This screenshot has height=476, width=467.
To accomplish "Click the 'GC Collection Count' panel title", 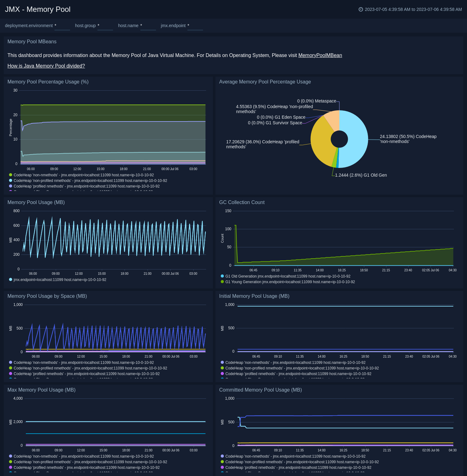I will [x=242, y=202].
